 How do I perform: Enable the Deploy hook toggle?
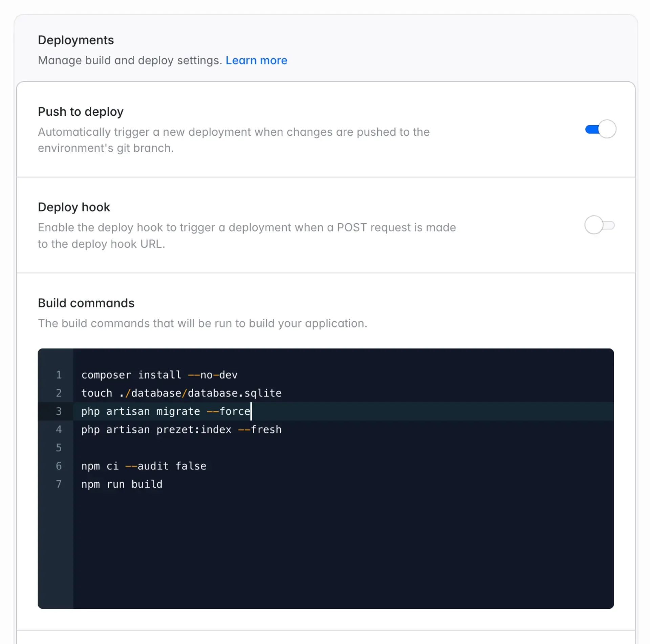(x=599, y=225)
